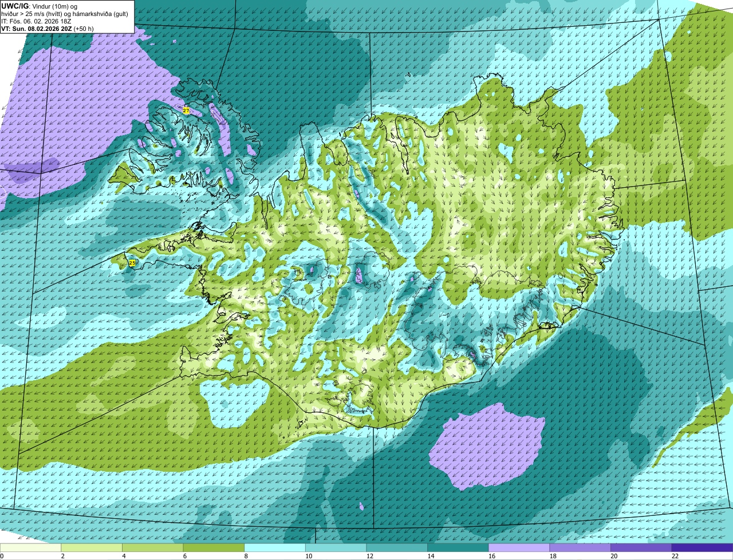This screenshot has width=733, height=560.
Task: Select the 0–2 m/s pale legend swatch
Action: [x=30, y=547]
